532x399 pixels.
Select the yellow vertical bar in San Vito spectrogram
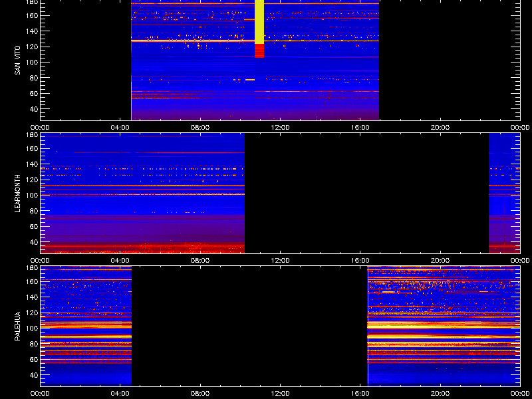pyautogui.click(x=259, y=22)
